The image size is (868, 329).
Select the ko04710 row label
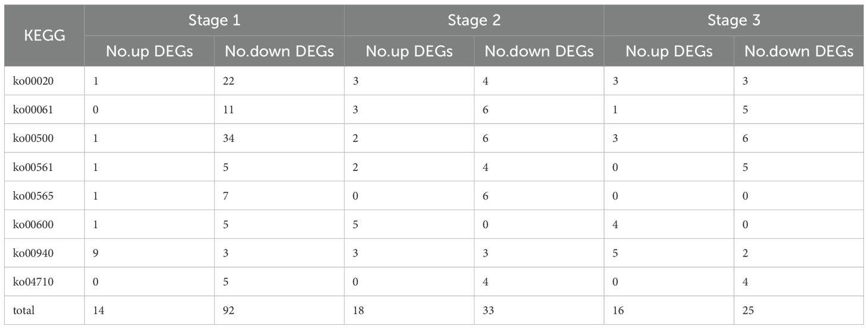coord(33,281)
